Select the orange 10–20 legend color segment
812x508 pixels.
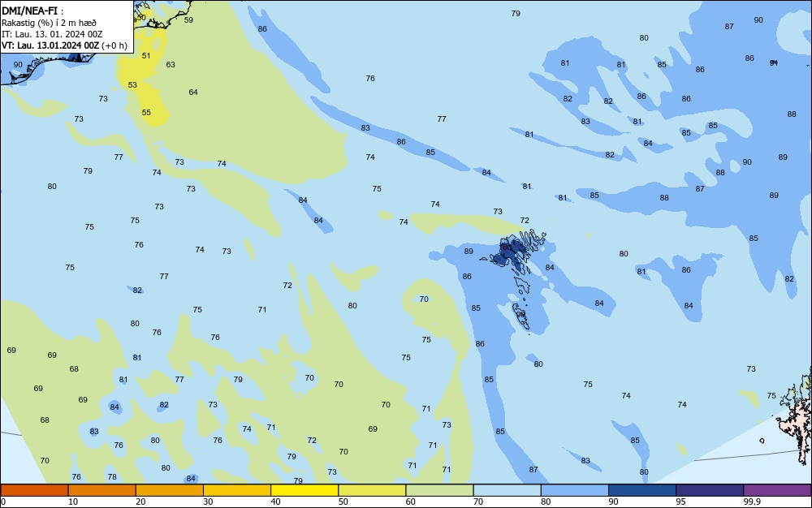(102, 490)
